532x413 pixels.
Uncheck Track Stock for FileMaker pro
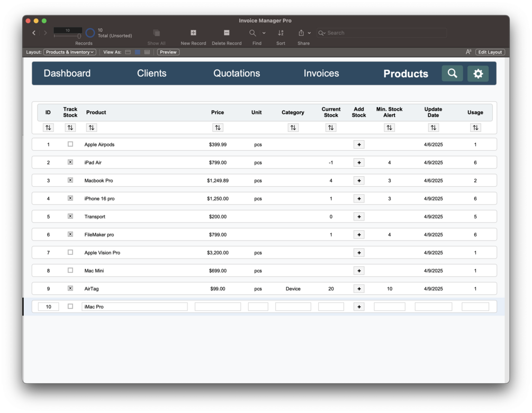pos(70,234)
